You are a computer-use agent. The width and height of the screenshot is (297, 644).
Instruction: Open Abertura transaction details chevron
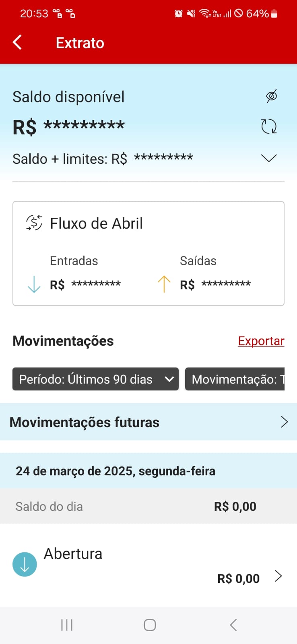[278, 576]
